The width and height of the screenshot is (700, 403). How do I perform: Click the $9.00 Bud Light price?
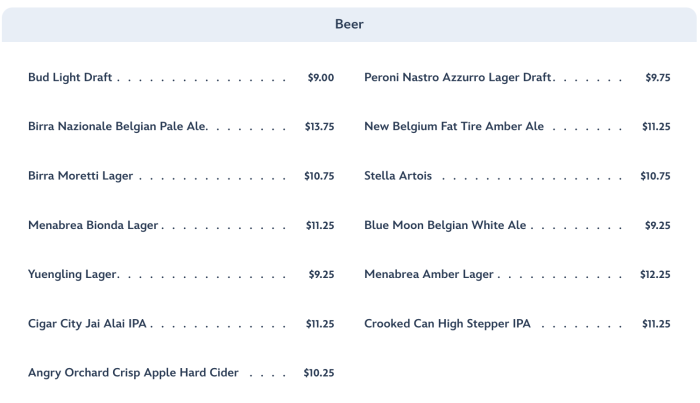pyautogui.click(x=320, y=78)
